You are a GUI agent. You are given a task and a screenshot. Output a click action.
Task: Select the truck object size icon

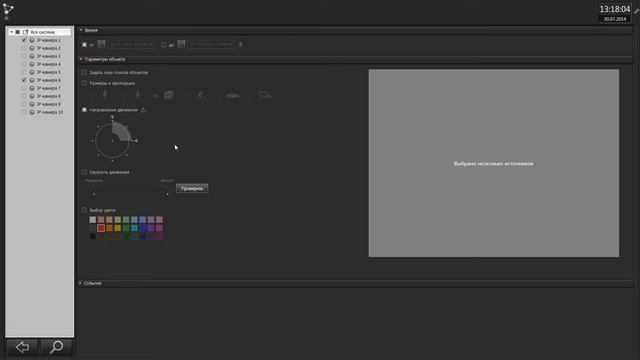pyautogui.click(x=265, y=96)
